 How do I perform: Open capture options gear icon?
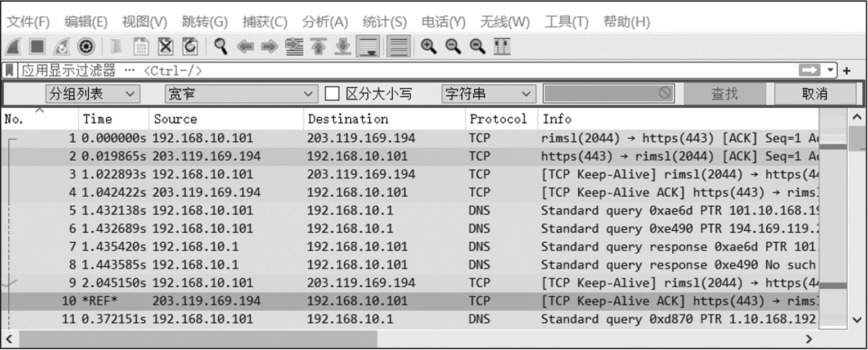pyautogui.click(x=86, y=46)
